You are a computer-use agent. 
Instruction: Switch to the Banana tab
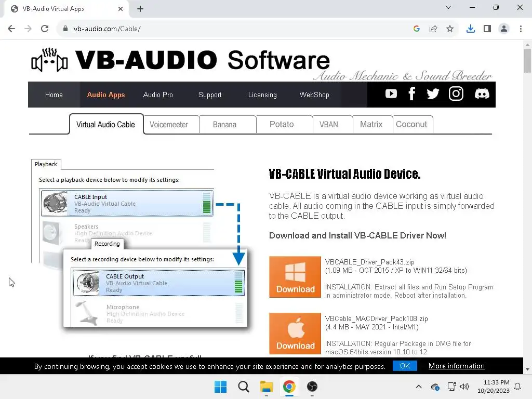pyautogui.click(x=228, y=124)
